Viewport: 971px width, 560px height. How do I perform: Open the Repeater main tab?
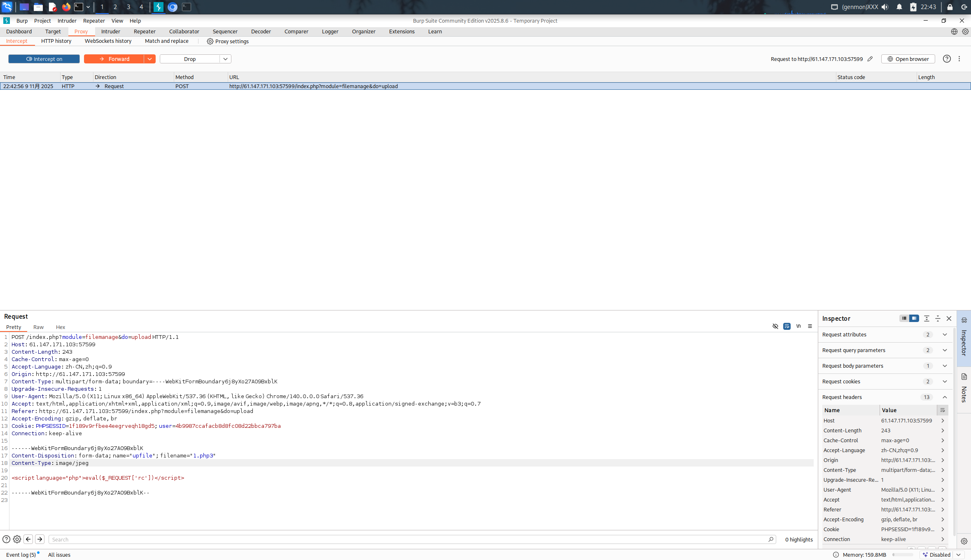tap(145, 31)
